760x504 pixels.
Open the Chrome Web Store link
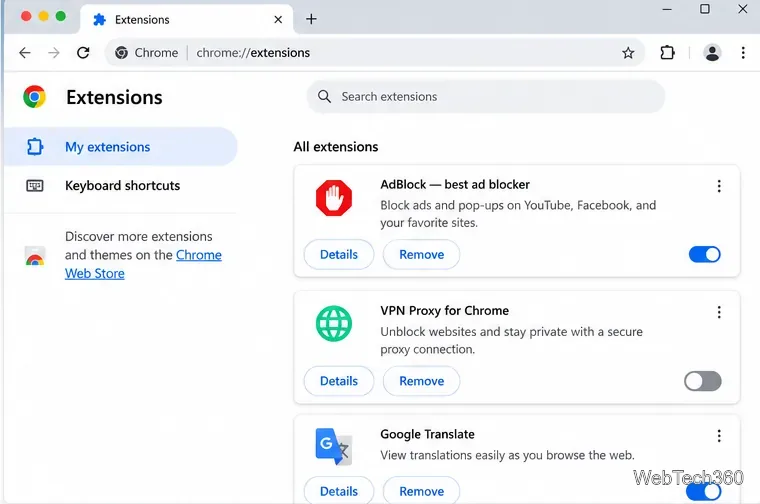pyautogui.click(x=143, y=264)
